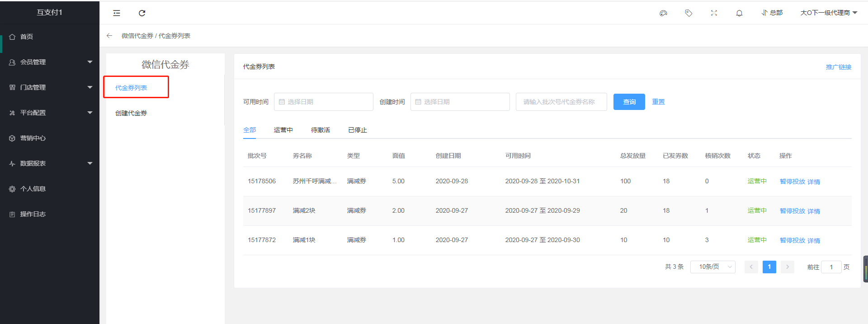868x324 pixels.
Task: Expand the 会员管理 menu arrow
Action: point(90,62)
